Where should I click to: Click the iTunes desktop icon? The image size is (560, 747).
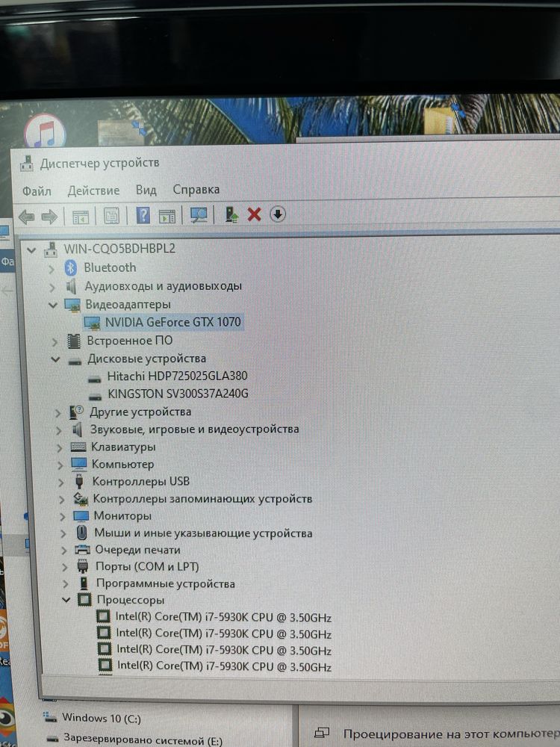click(46, 131)
